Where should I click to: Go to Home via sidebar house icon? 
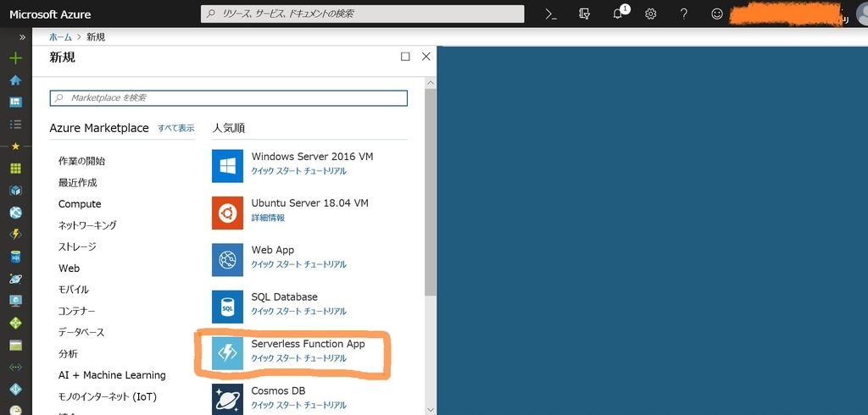click(x=15, y=80)
